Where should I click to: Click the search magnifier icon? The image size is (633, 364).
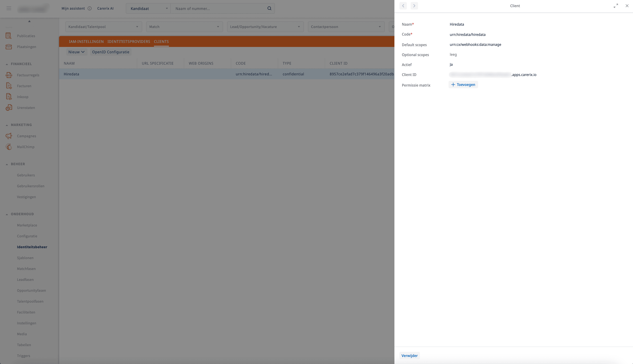[269, 8]
